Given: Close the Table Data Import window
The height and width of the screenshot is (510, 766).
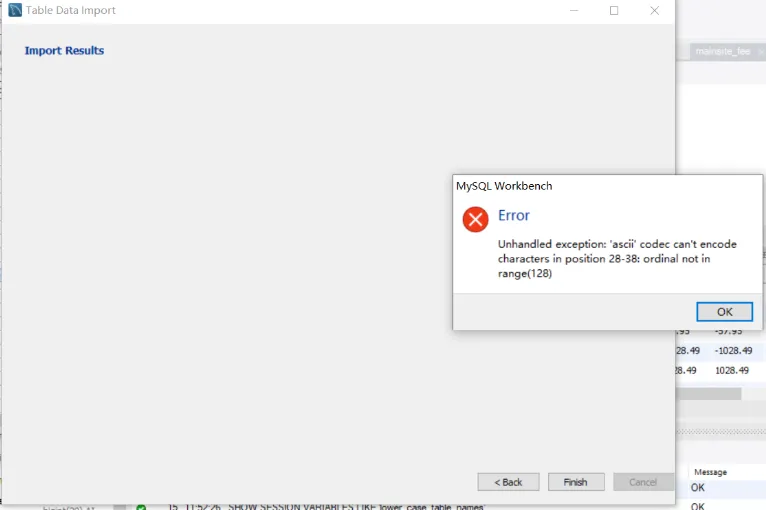Looking at the screenshot, I should [655, 10].
